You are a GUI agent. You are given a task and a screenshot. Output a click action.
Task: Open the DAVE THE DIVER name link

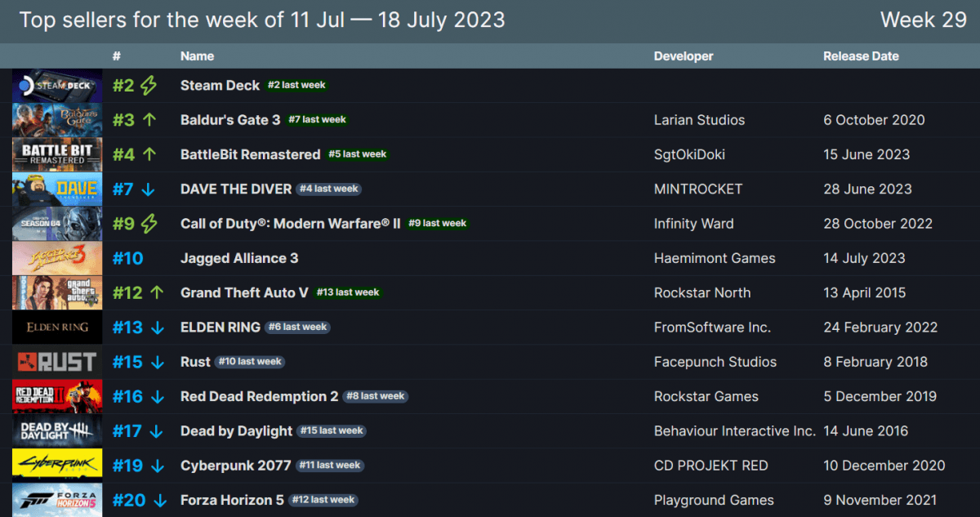click(236, 189)
